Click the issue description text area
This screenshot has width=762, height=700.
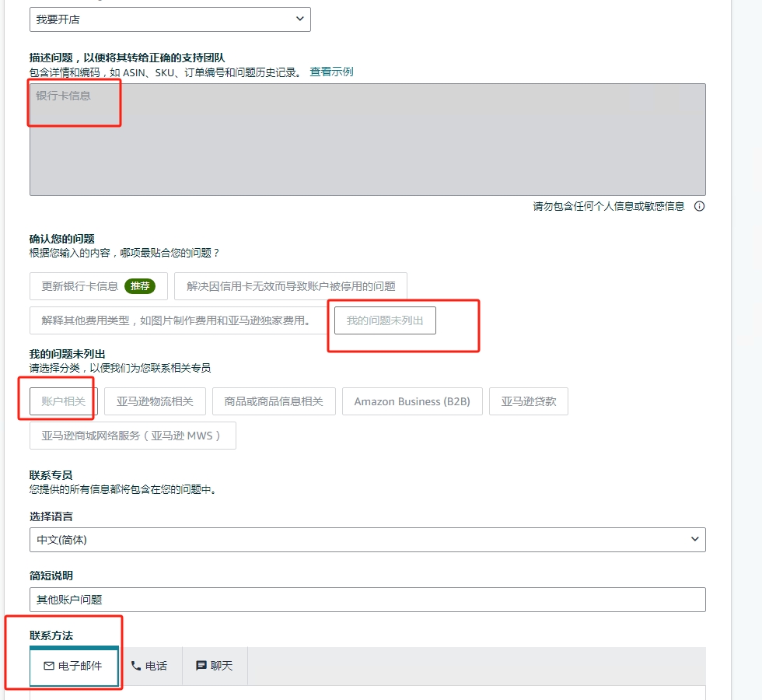[x=367, y=140]
